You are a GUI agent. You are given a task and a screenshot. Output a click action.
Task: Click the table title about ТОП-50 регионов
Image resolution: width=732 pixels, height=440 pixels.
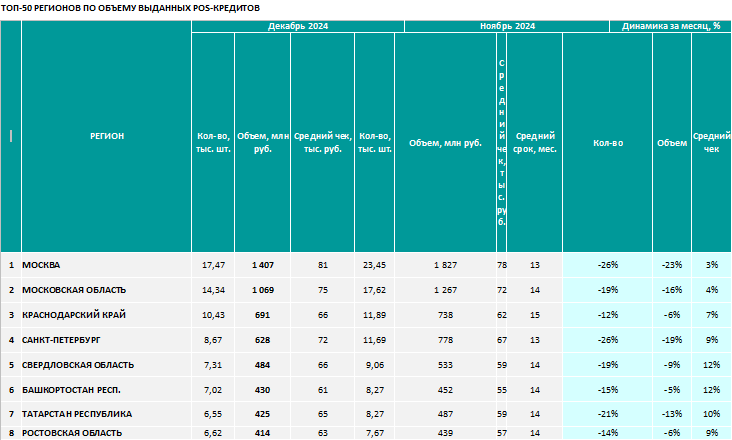click(130, 8)
